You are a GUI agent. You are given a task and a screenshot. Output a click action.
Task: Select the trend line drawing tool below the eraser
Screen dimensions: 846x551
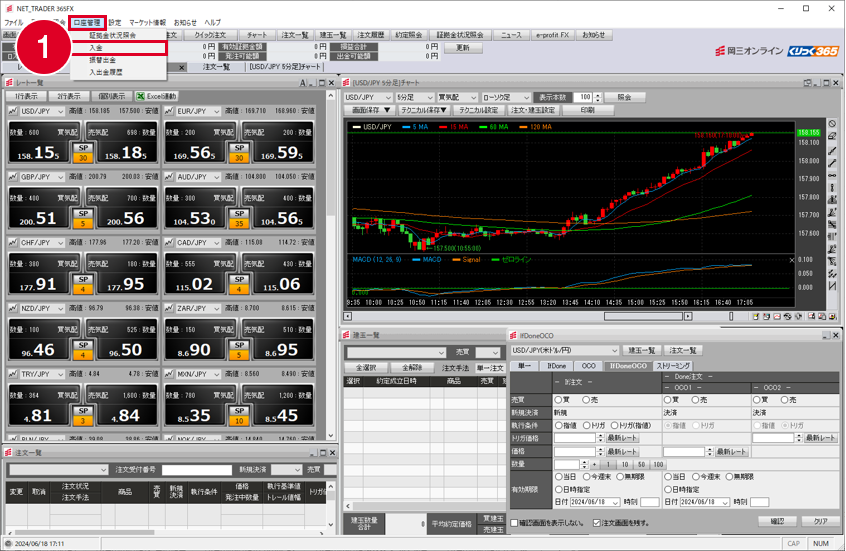(833, 150)
